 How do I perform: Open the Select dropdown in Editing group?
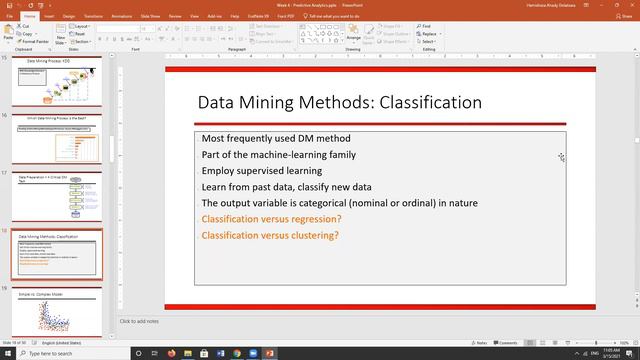426,42
